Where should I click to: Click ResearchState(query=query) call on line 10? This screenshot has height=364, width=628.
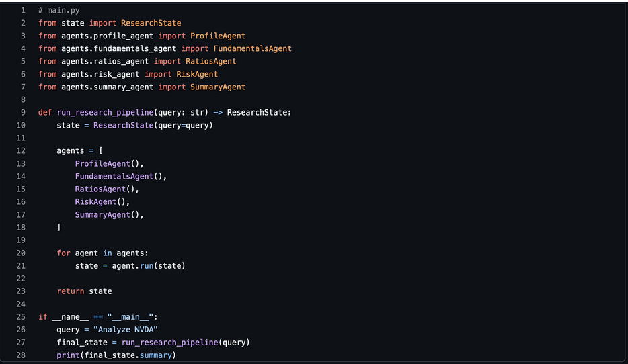click(x=153, y=126)
